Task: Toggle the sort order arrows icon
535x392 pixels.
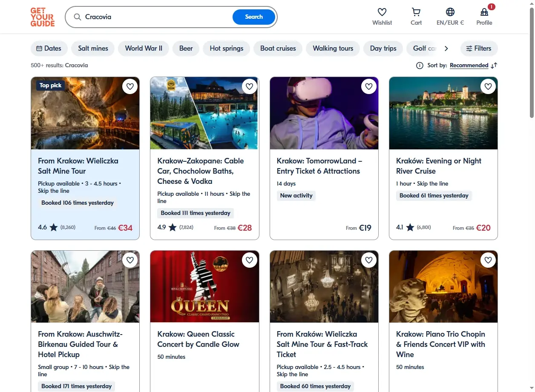Action: pos(494,66)
